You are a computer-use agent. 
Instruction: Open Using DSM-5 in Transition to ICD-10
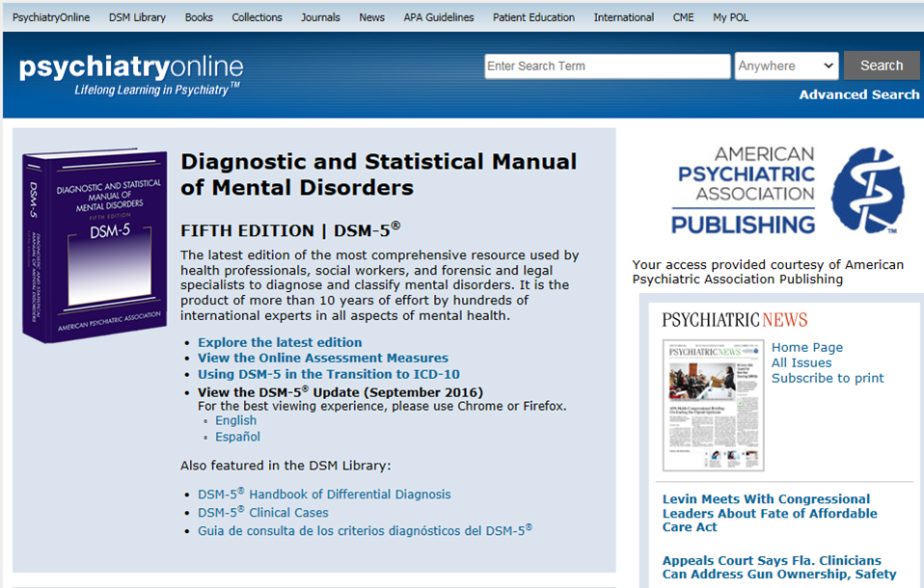click(x=329, y=374)
